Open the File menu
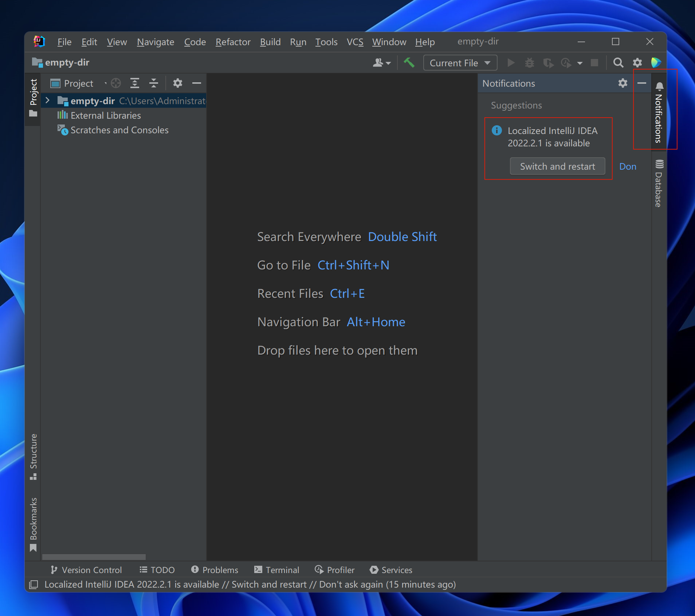 64,42
